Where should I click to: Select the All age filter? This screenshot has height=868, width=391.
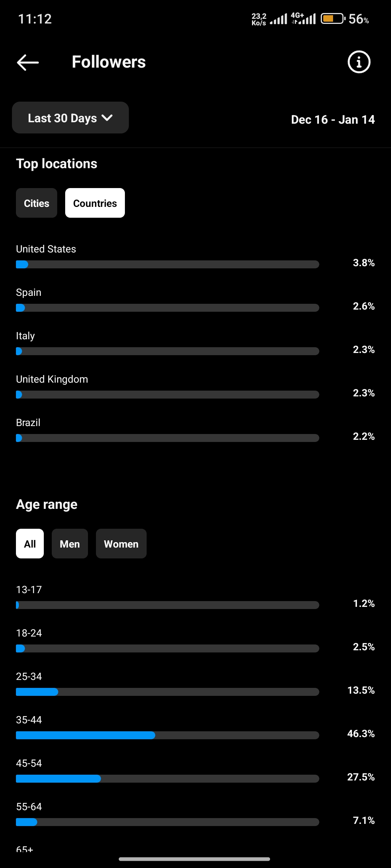[x=30, y=544]
